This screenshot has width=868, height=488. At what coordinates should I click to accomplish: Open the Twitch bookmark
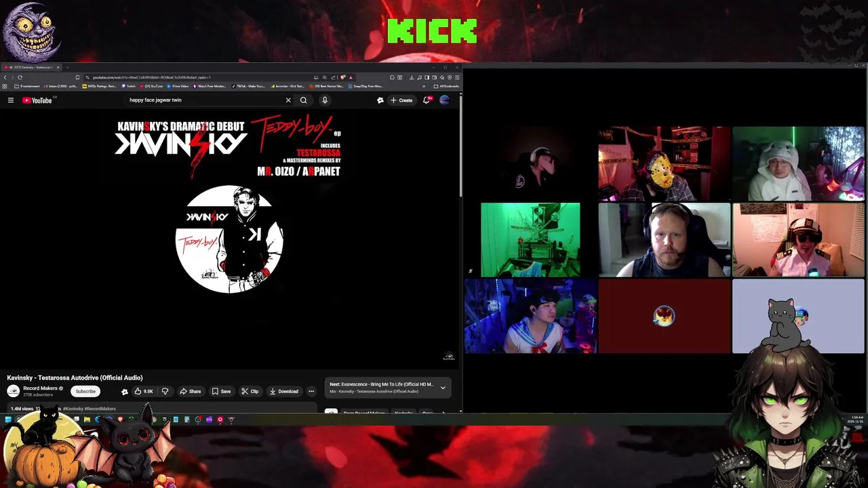click(129, 86)
